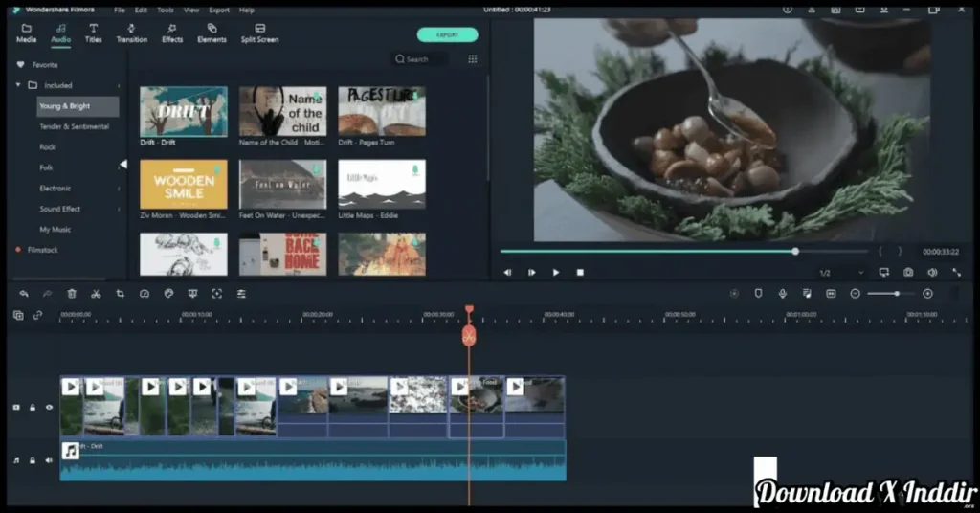Select the Crop tool in timeline toolbar

coord(121,294)
